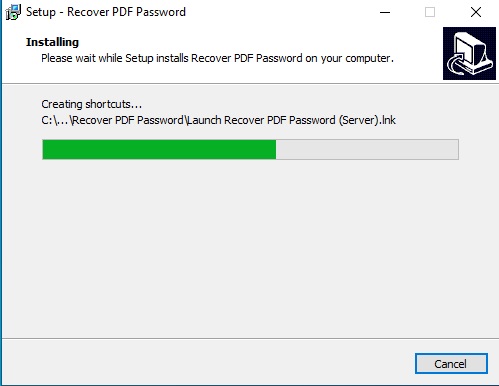499x386 pixels.
Task: Click the shortcut file path ending in '.lnk'
Action: [x=218, y=120]
